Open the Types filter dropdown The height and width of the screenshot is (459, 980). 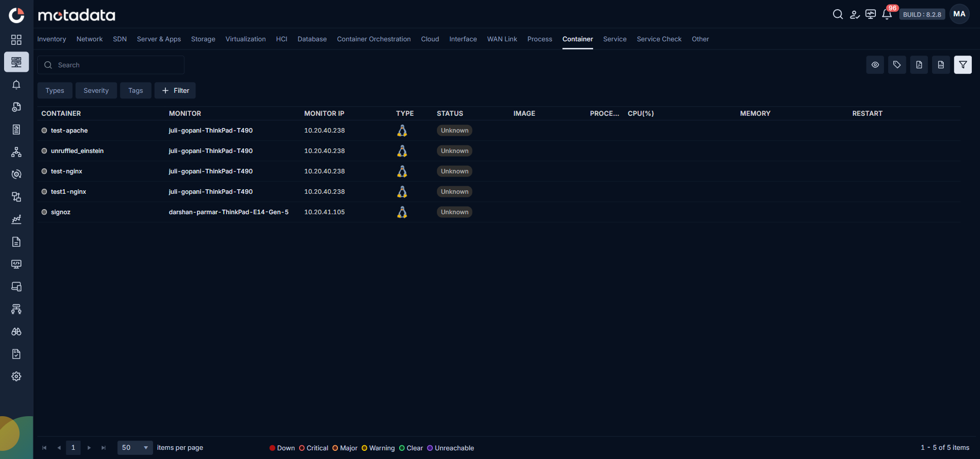click(x=55, y=90)
